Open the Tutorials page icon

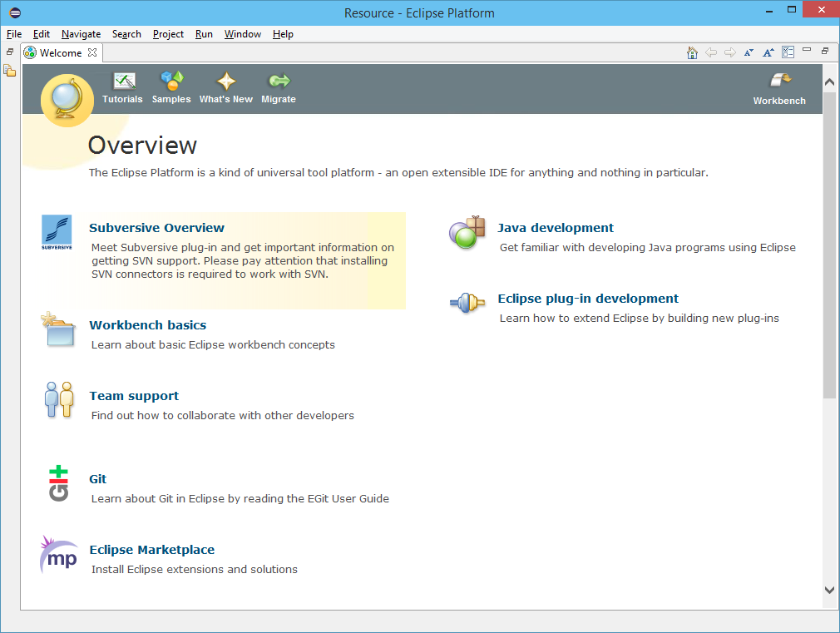tap(124, 81)
